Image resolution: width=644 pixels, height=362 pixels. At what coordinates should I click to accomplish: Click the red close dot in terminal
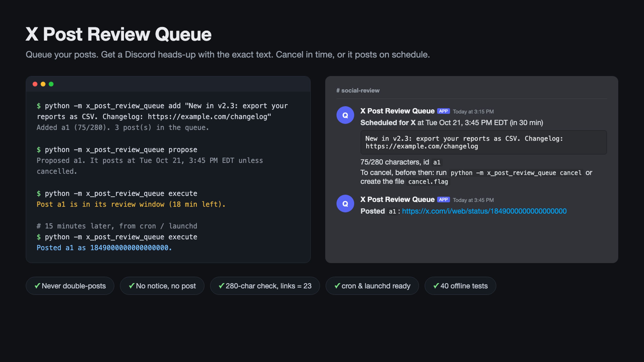tap(35, 84)
